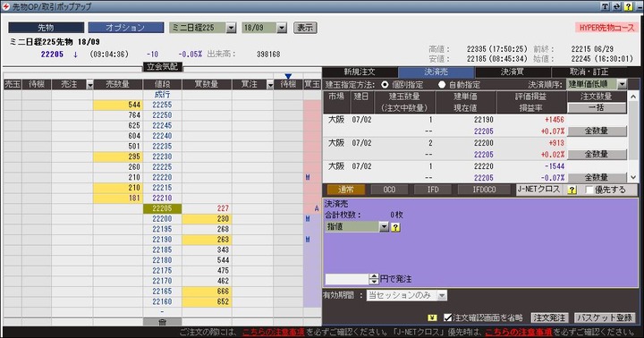Choose the IFD order mode

(x=433, y=190)
